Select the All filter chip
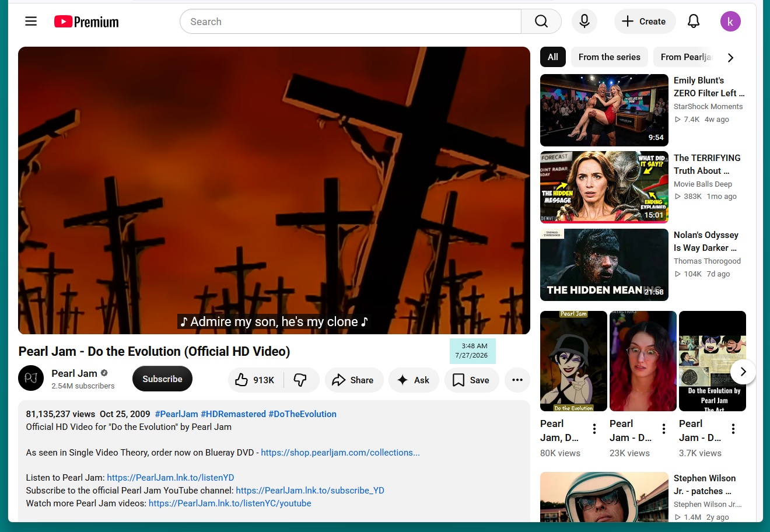Viewport: 770px width, 532px height. click(x=553, y=57)
